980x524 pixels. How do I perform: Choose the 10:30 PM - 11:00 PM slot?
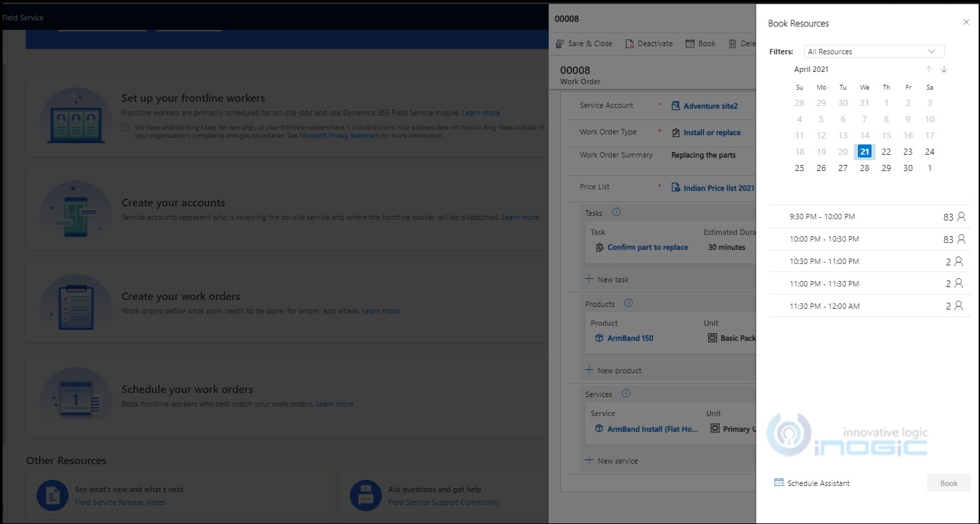[x=870, y=261]
